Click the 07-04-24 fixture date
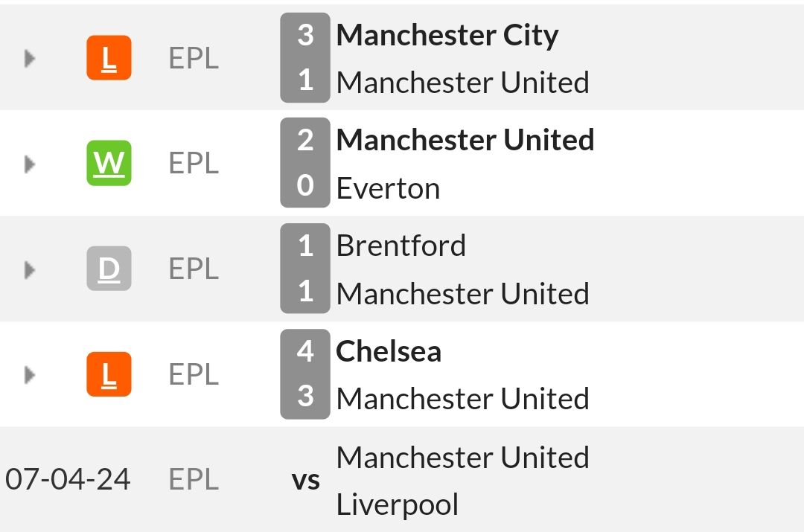 pos(68,479)
